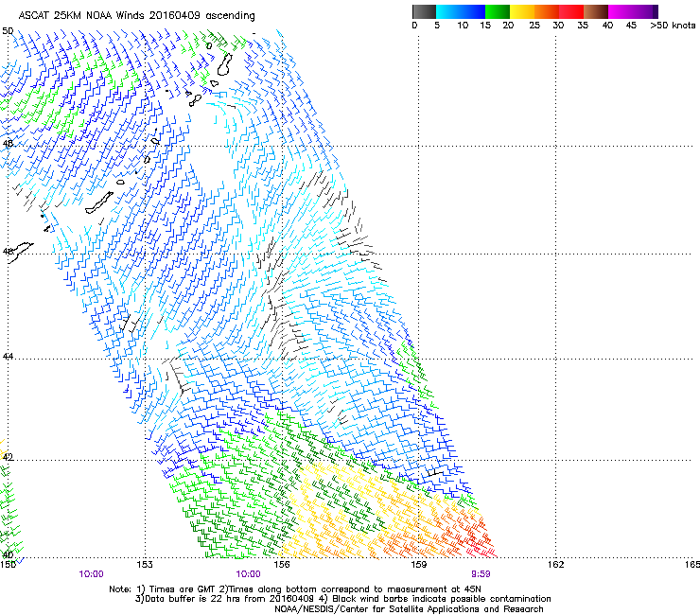Click the long diagonal island outline west of 153
The image size is (700, 615).
pyautogui.click(x=99, y=202)
